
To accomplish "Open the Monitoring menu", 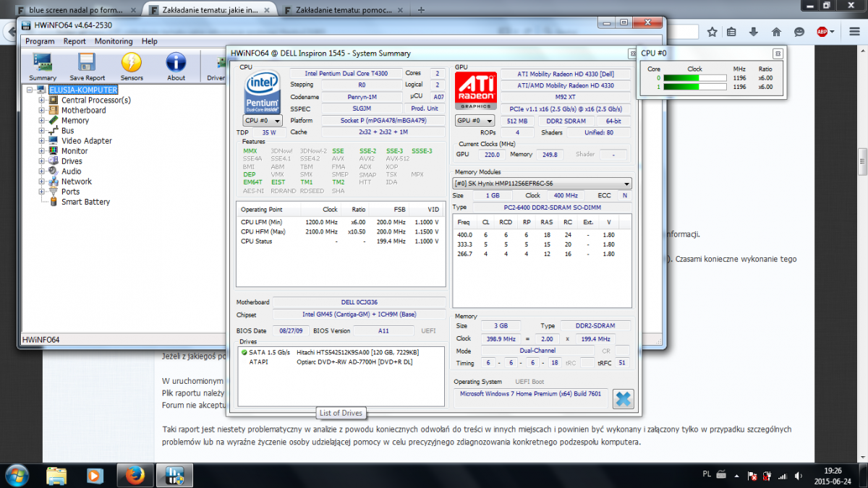I will (114, 41).
